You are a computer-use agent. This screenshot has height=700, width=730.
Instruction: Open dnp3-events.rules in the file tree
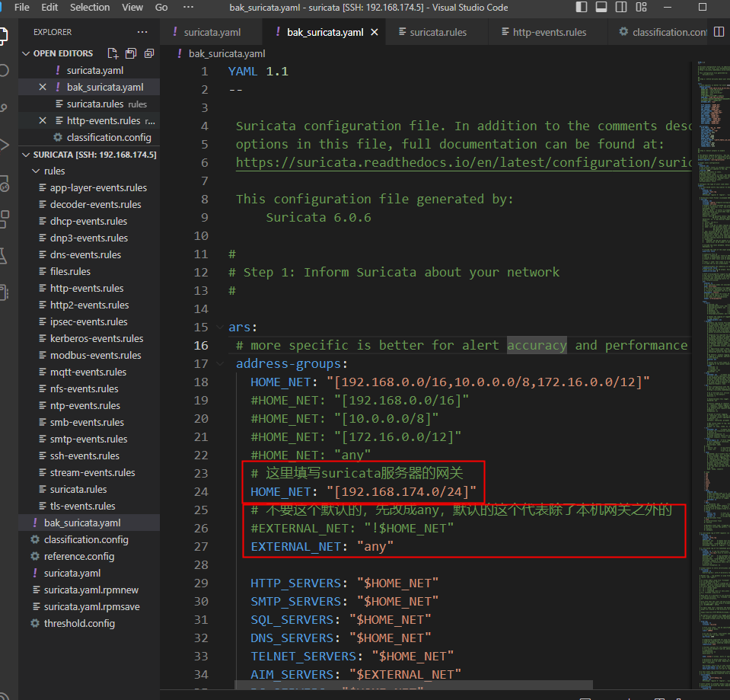tap(89, 238)
